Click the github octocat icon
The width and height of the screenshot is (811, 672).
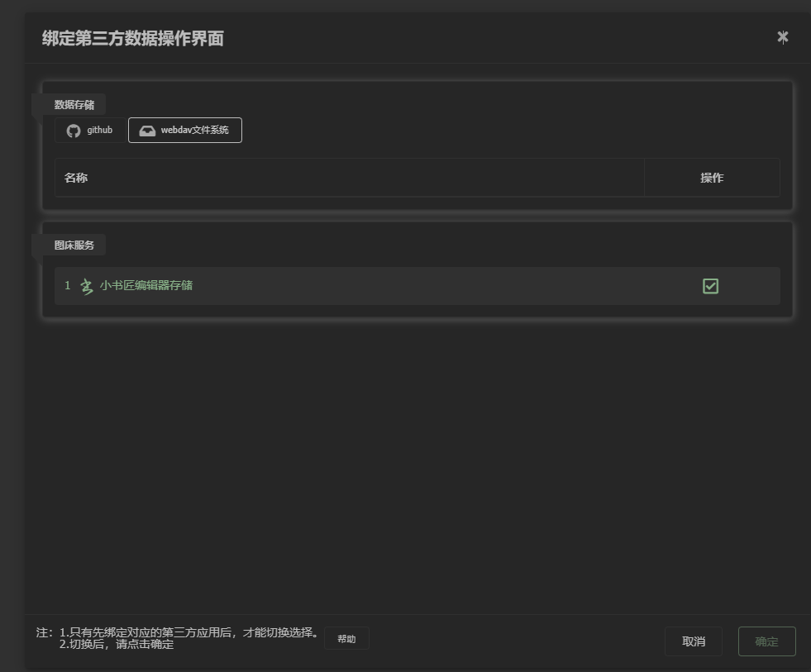(74, 131)
